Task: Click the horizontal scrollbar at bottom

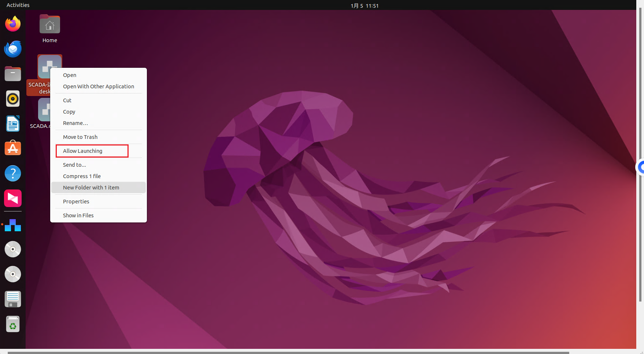Action: [x=288, y=353]
